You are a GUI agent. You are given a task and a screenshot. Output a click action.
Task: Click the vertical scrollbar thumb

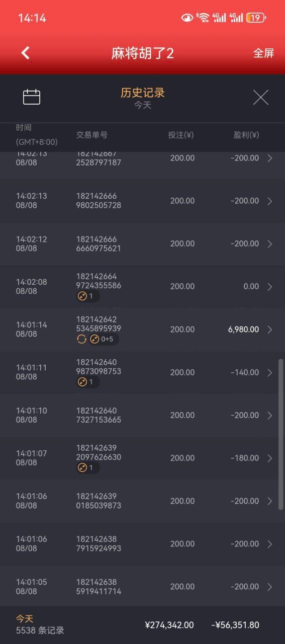pos(281,435)
